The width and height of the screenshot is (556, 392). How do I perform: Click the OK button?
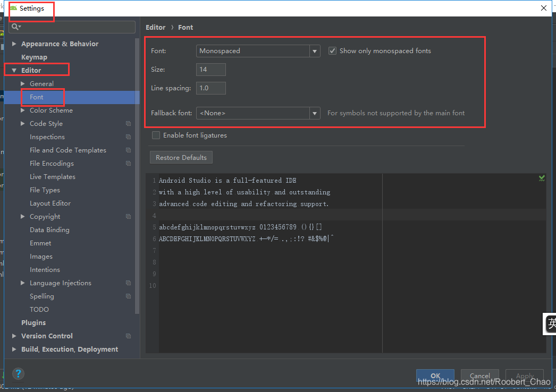(435, 376)
